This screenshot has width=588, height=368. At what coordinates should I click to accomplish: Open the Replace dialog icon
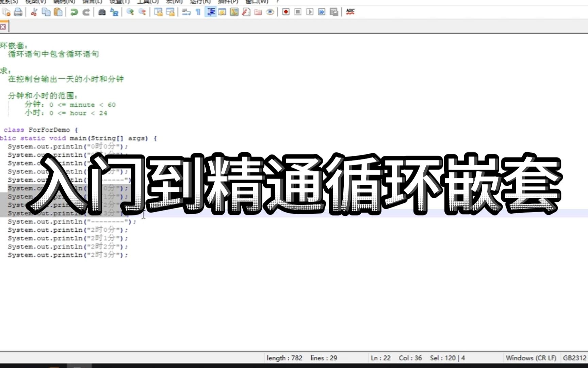tap(114, 12)
